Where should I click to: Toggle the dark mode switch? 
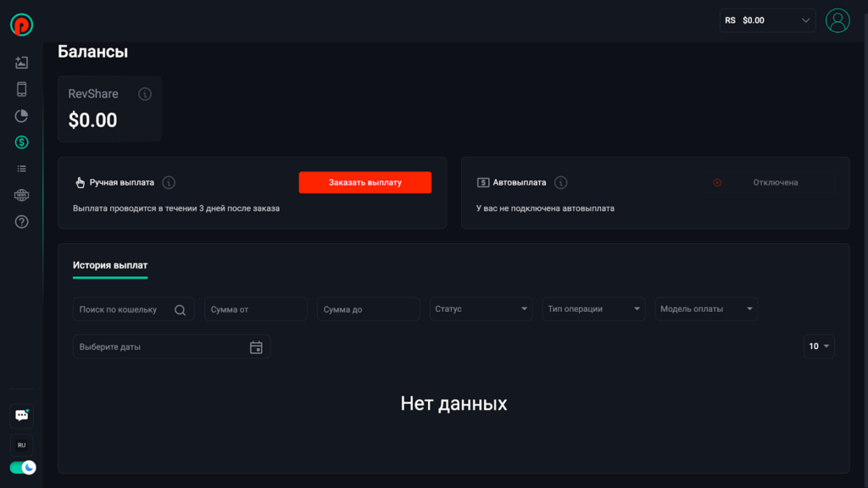click(x=23, y=468)
